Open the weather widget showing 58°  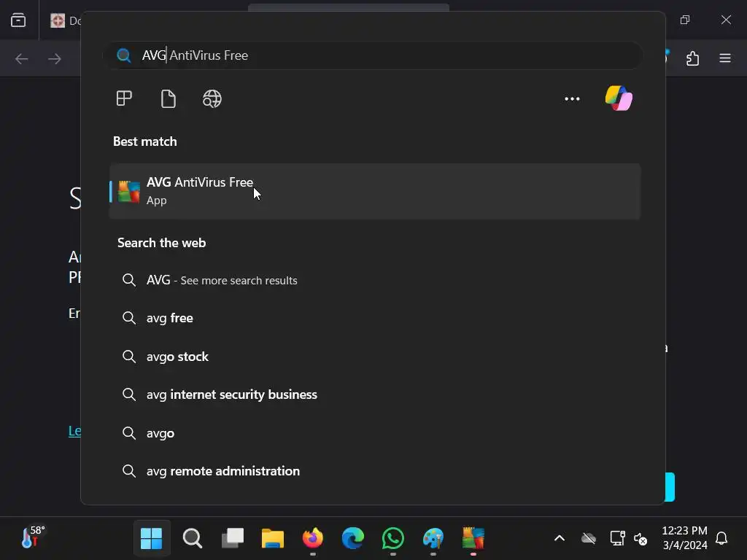point(33,537)
